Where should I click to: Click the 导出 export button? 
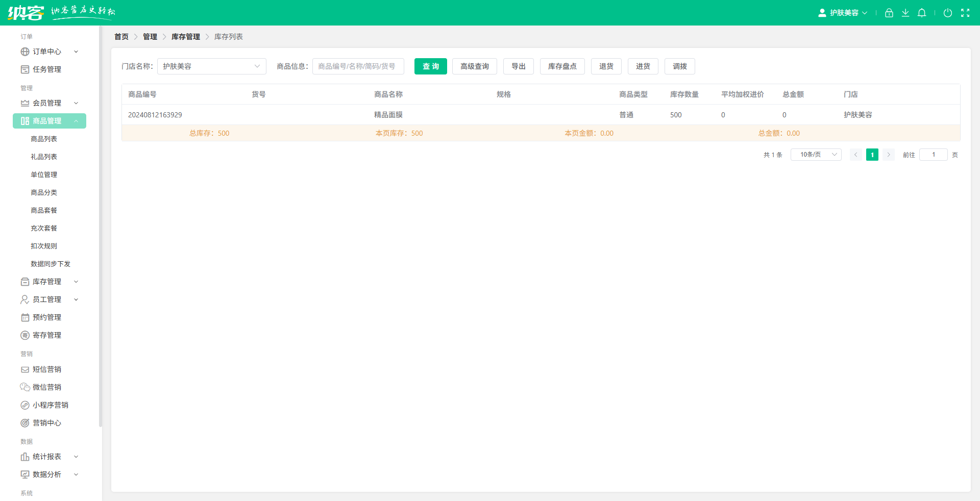(518, 66)
